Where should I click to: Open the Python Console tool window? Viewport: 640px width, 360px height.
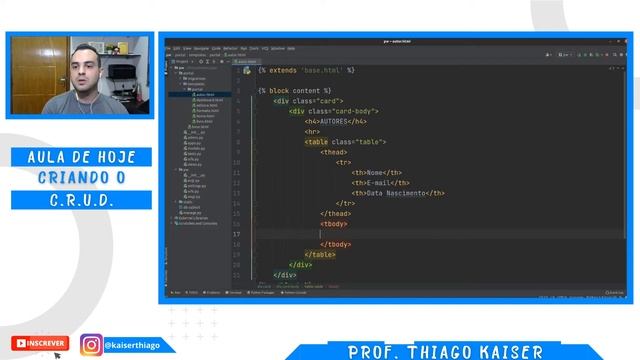click(293, 293)
